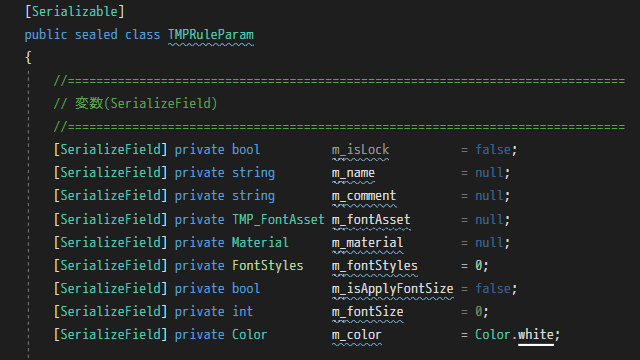
Task: Click the 'null' value on m_fontAsset line
Action: (489, 220)
